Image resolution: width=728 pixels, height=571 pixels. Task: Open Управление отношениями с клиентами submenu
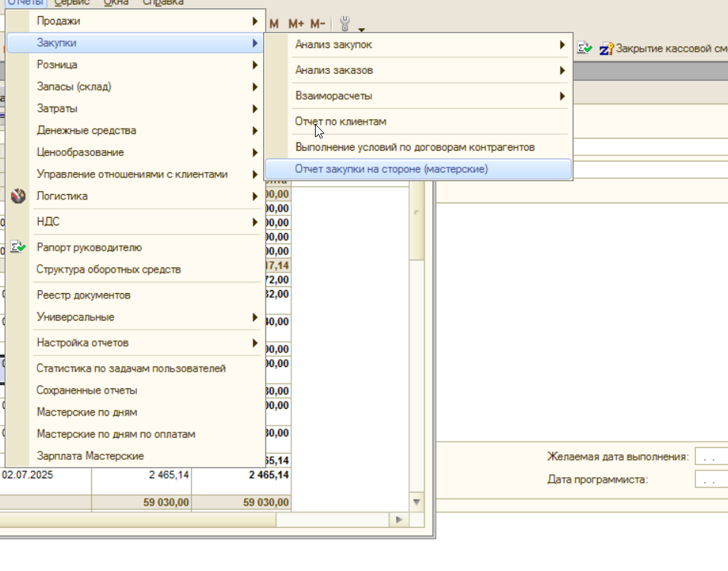click(x=135, y=174)
